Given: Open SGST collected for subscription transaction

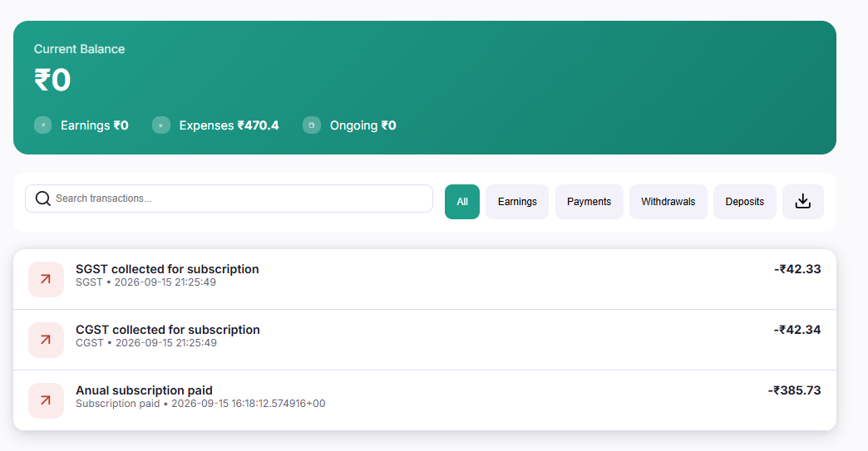Looking at the screenshot, I should (x=425, y=279).
